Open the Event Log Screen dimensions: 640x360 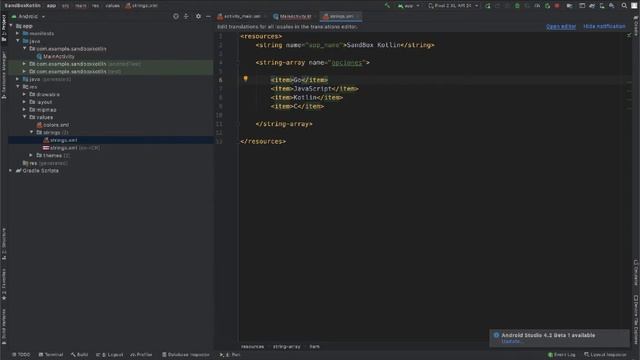[x=562, y=355]
